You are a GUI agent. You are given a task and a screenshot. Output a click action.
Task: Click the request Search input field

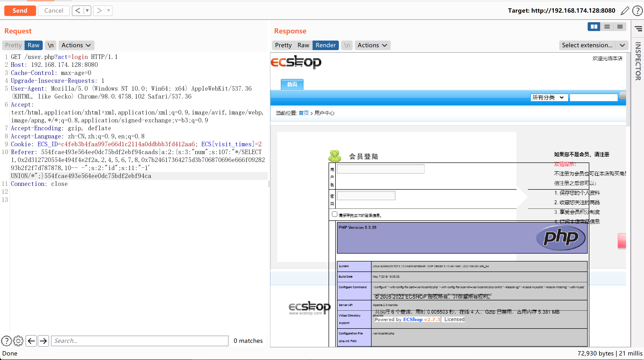pos(139,341)
